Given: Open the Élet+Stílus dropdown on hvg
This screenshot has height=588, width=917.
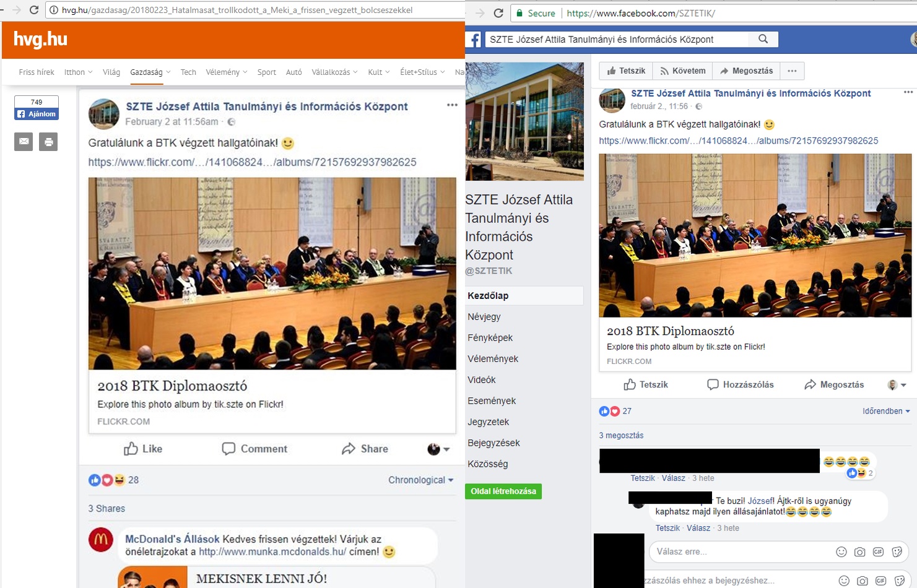Looking at the screenshot, I should click(422, 72).
